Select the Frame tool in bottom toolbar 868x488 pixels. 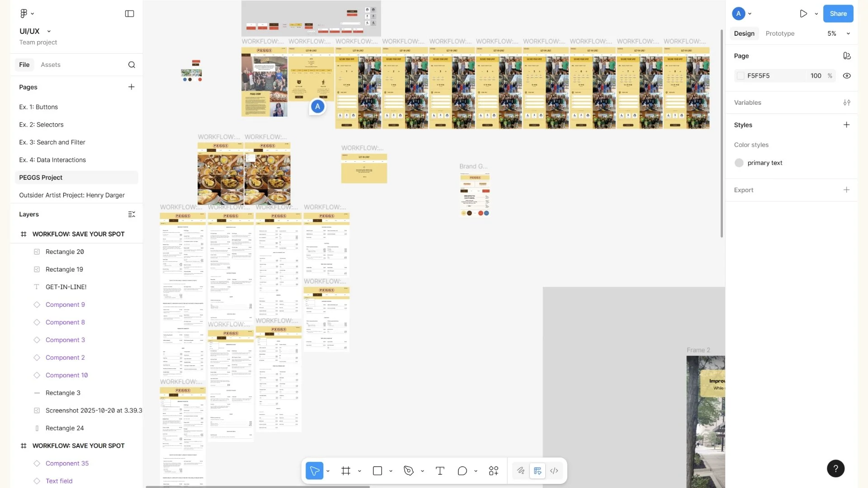(346, 471)
